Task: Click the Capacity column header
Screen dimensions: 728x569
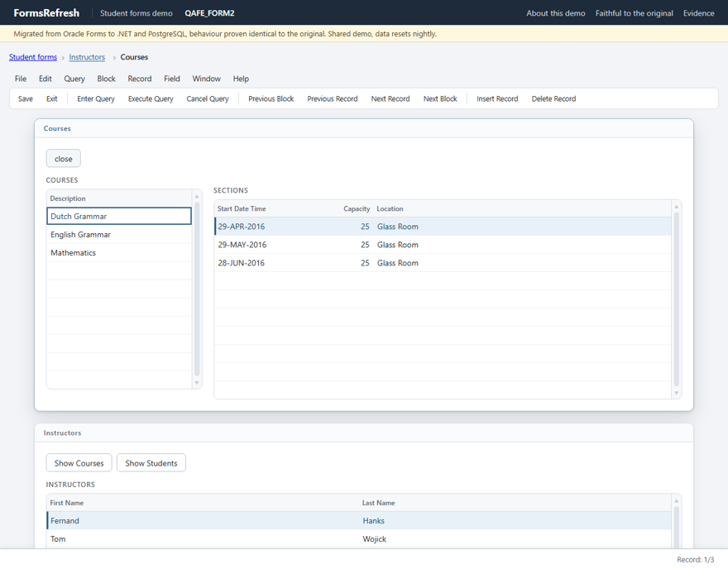Action: click(357, 209)
